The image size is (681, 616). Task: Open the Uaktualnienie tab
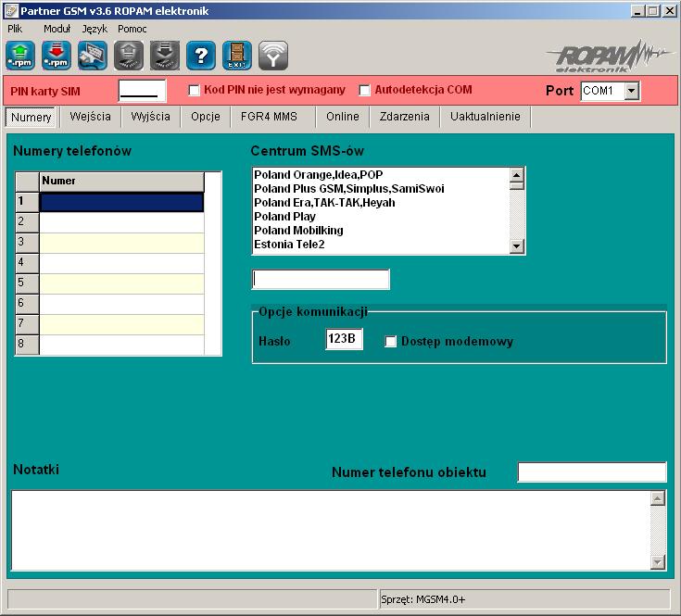pyautogui.click(x=486, y=117)
